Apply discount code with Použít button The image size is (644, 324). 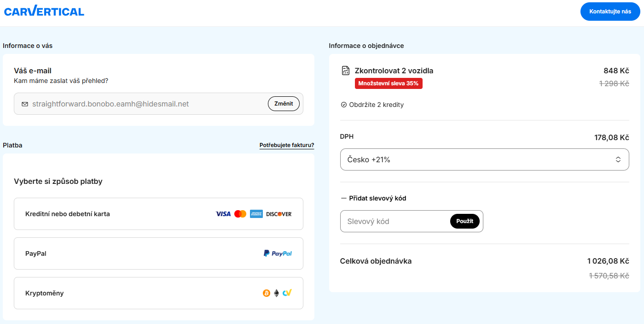(464, 221)
